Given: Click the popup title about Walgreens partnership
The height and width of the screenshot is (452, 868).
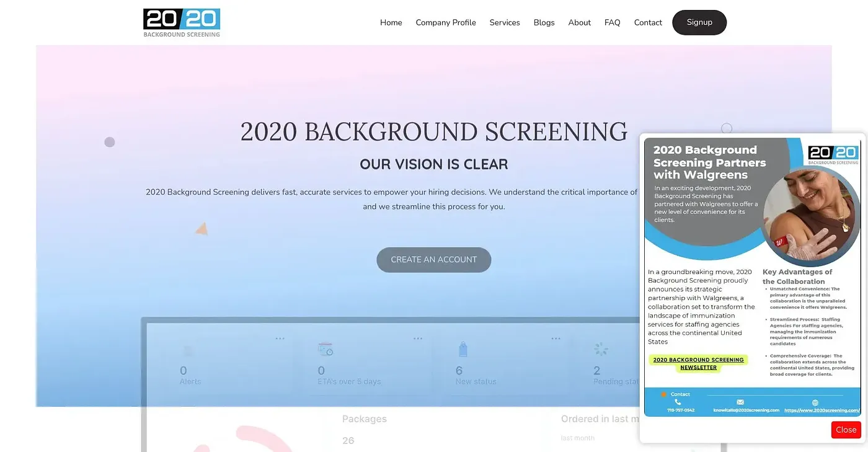Looking at the screenshot, I should pos(709,162).
